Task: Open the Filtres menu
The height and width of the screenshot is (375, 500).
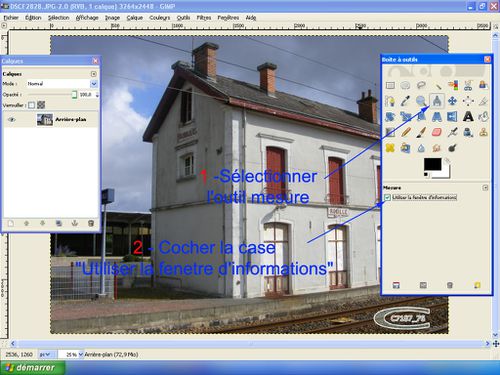Action: tap(204, 17)
